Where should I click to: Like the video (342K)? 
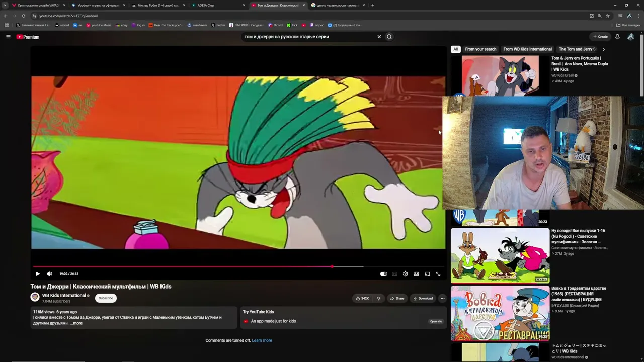362,298
